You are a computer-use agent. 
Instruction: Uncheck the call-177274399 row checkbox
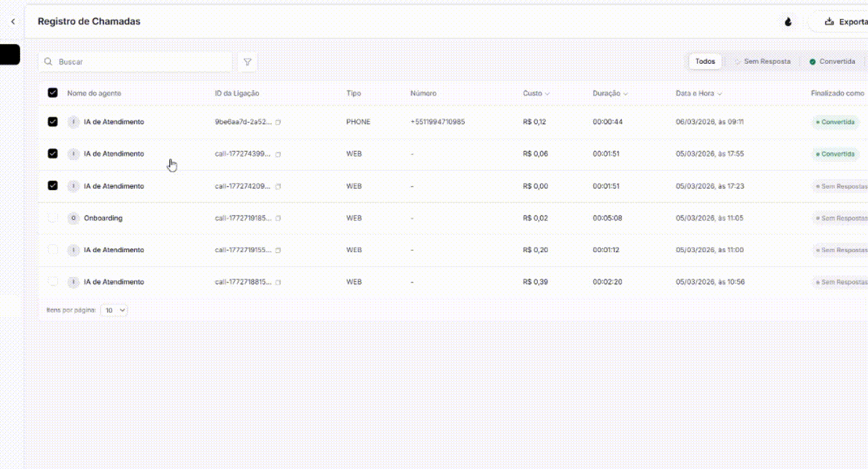[53, 154]
